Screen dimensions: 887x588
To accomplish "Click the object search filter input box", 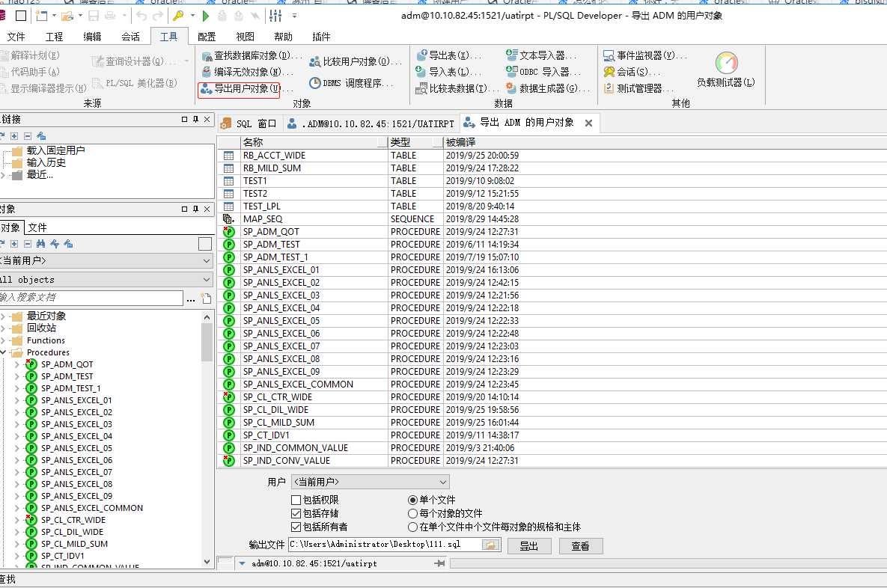I will click(91, 298).
